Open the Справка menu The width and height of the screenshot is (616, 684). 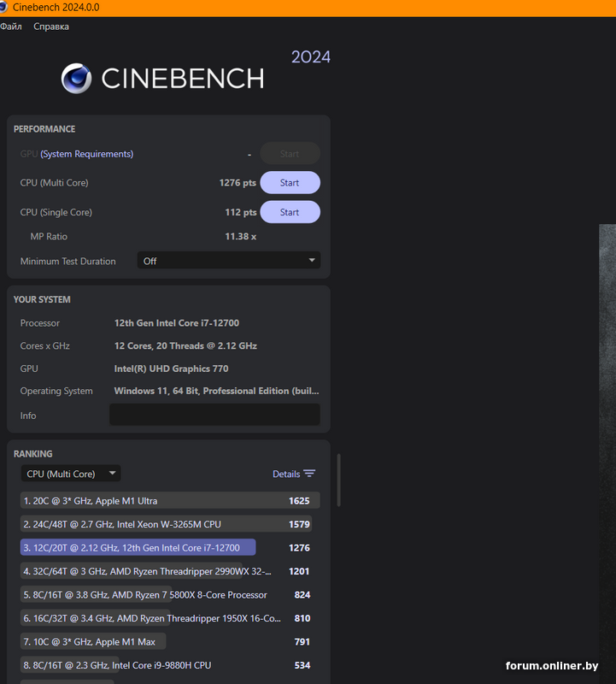coord(51,27)
